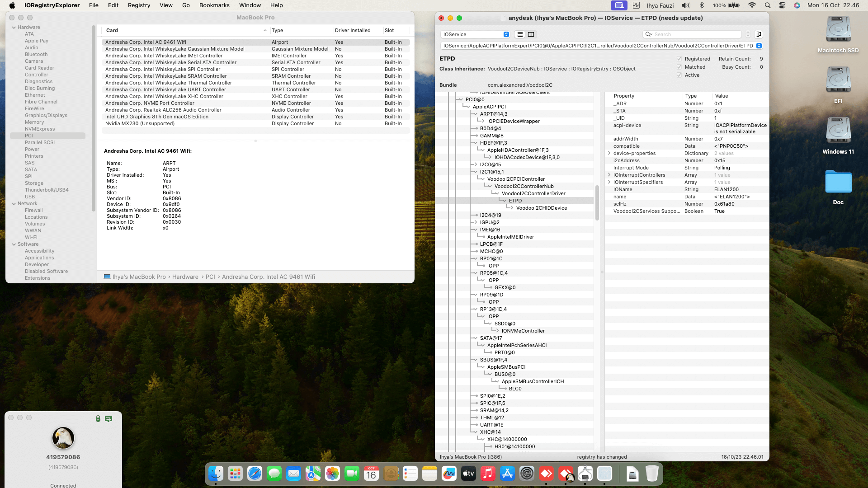868x488 pixels.
Task: Click the green lock security icon in AnyDesk panel
Action: pyautogui.click(x=98, y=419)
